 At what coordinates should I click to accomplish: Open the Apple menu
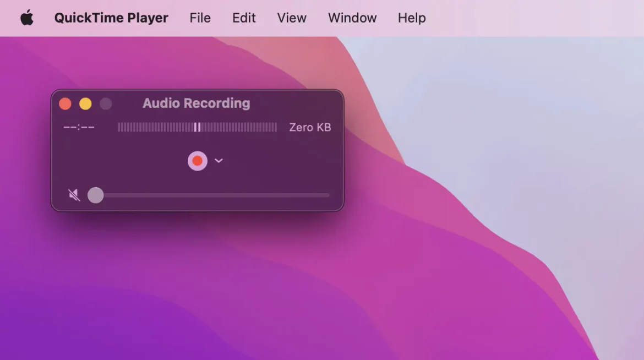point(27,18)
